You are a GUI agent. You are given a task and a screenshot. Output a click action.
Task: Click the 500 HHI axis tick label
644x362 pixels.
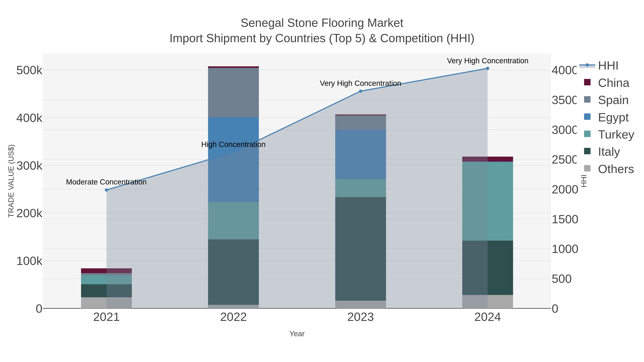point(562,279)
